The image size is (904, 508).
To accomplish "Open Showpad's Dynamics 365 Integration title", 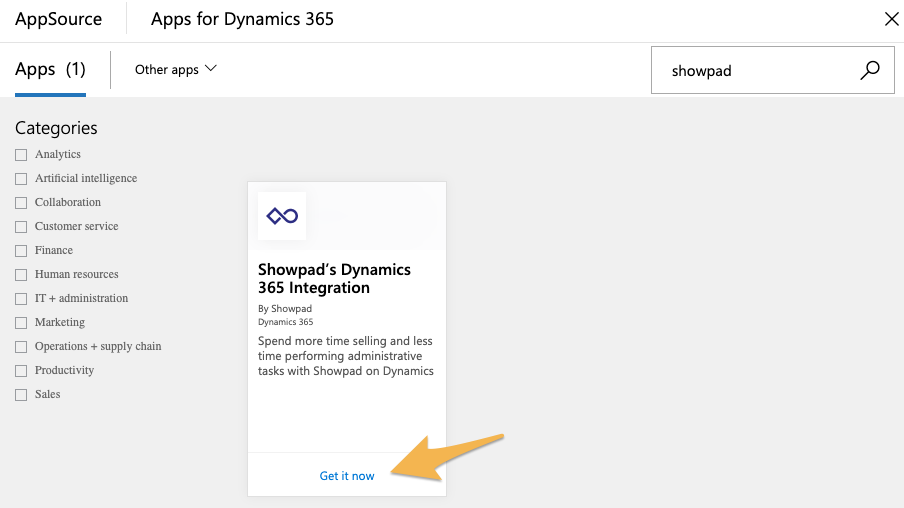I will click(x=334, y=279).
